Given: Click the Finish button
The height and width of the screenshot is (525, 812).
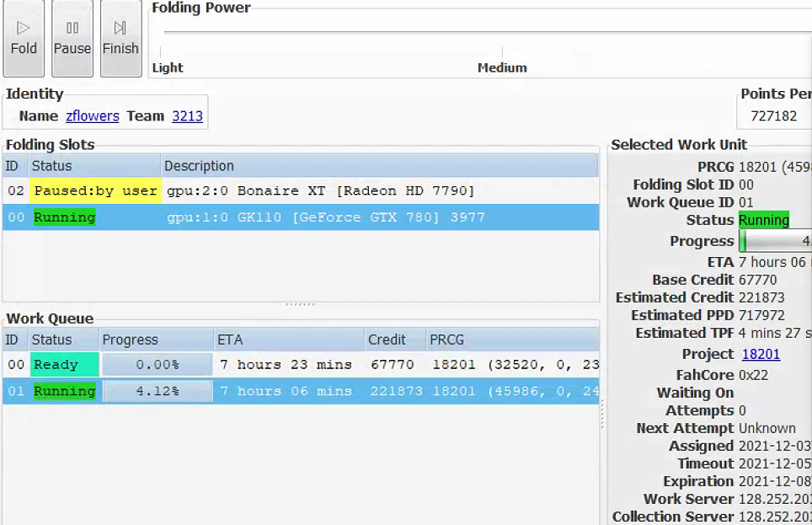Looking at the screenshot, I should tap(120, 39).
